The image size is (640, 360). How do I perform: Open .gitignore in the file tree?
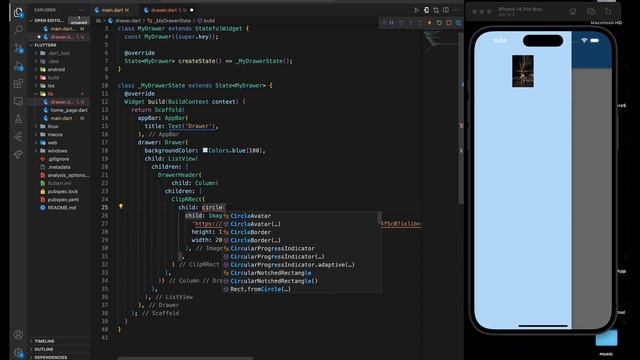pyautogui.click(x=58, y=159)
